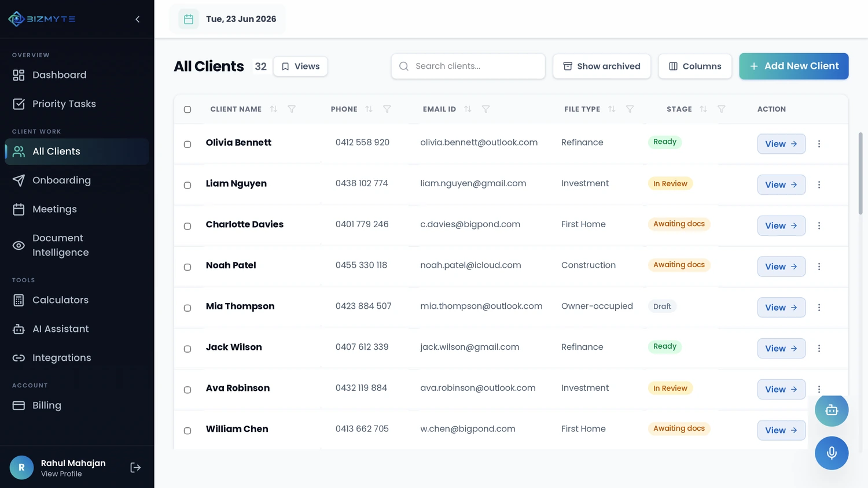Open Integrations page
This screenshot has height=488, width=868.
click(77, 358)
